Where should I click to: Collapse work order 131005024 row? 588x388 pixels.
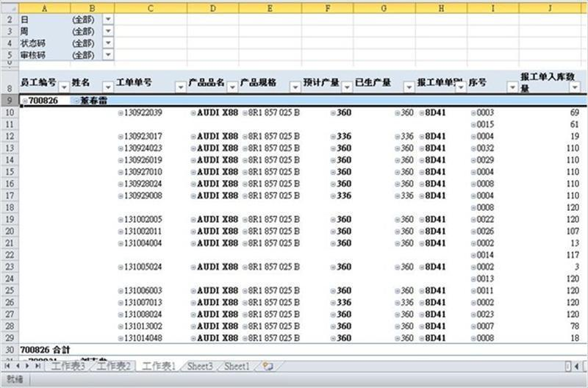click(x=121, y=267)
